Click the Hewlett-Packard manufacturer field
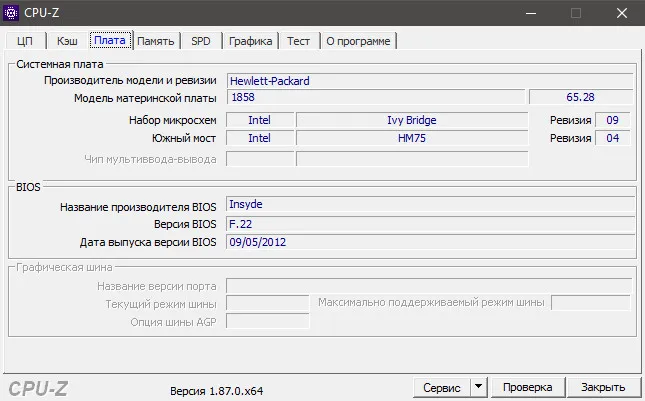 tap(429, 81)
